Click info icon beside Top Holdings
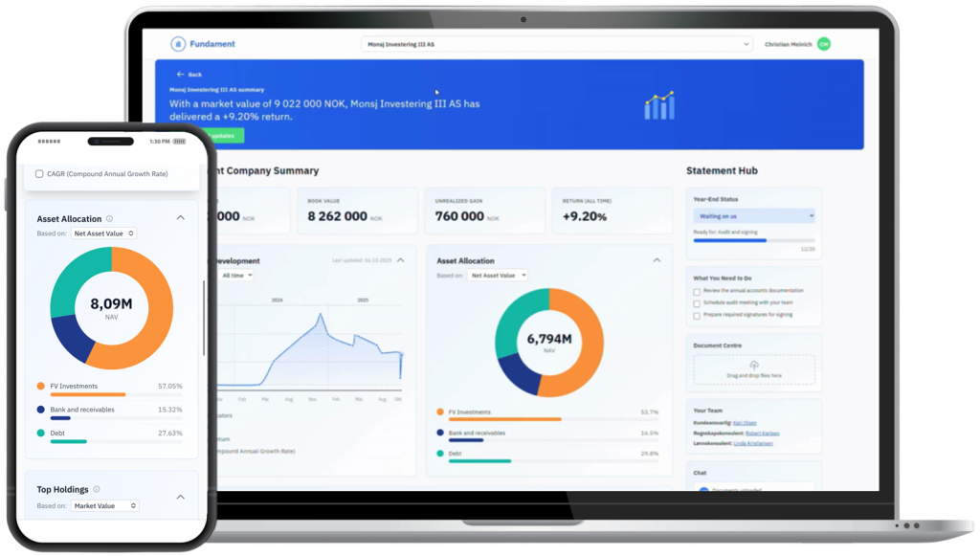The image size is (980, 556). click(97, 490)
